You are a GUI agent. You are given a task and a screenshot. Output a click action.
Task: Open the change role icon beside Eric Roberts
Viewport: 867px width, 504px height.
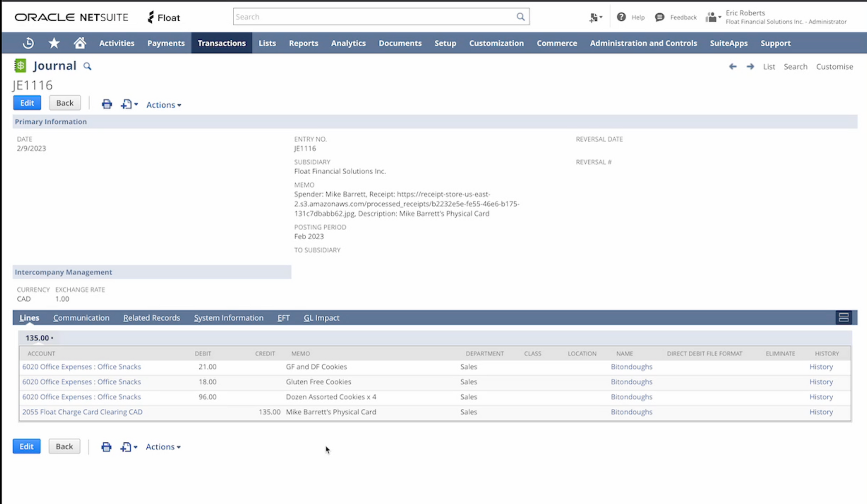pyautogui.click(x=713, y=17)
